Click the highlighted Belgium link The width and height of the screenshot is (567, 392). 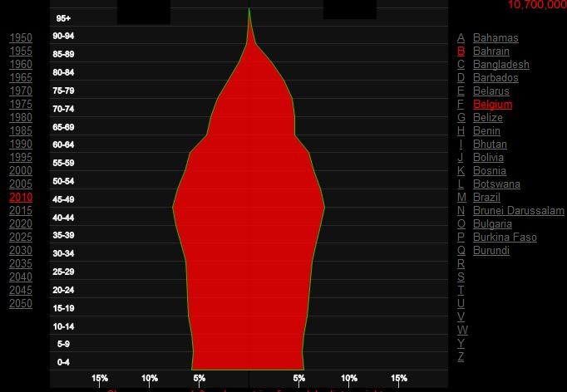tap(492, 104)
